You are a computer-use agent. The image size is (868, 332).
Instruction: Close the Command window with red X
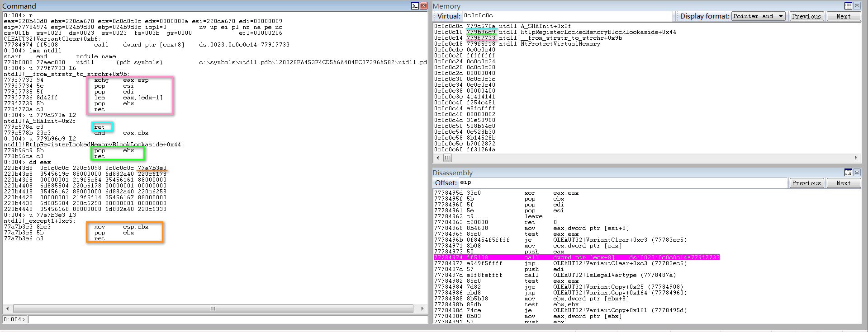423,6
